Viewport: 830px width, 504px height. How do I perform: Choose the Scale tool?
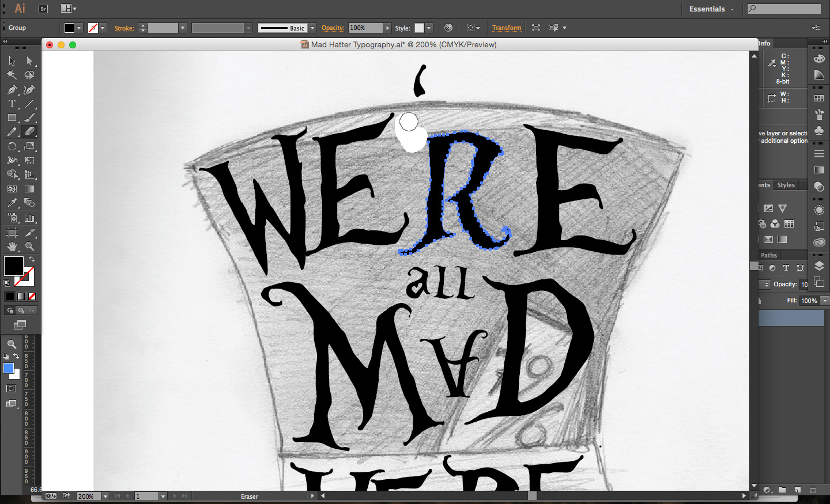coord(29,146)
